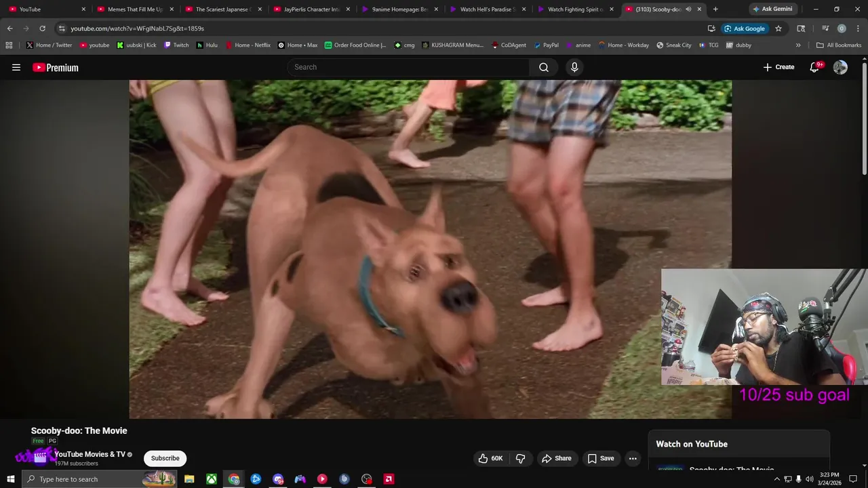Image resolution: width=868 pixels, height=488 pixels.
Task: Open YouTube notifications bell
Action: 815,67
